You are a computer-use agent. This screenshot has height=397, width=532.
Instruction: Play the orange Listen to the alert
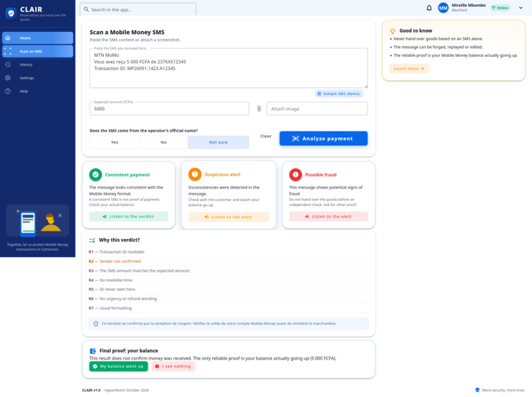[228, 217]
